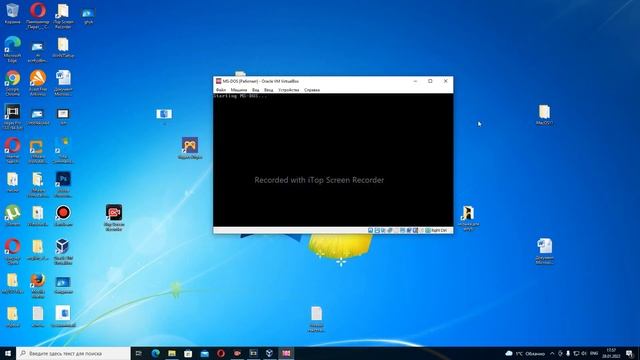Click inside the black MS-DOS VM screen
The image size is (640, 360).
coord(333,160)
